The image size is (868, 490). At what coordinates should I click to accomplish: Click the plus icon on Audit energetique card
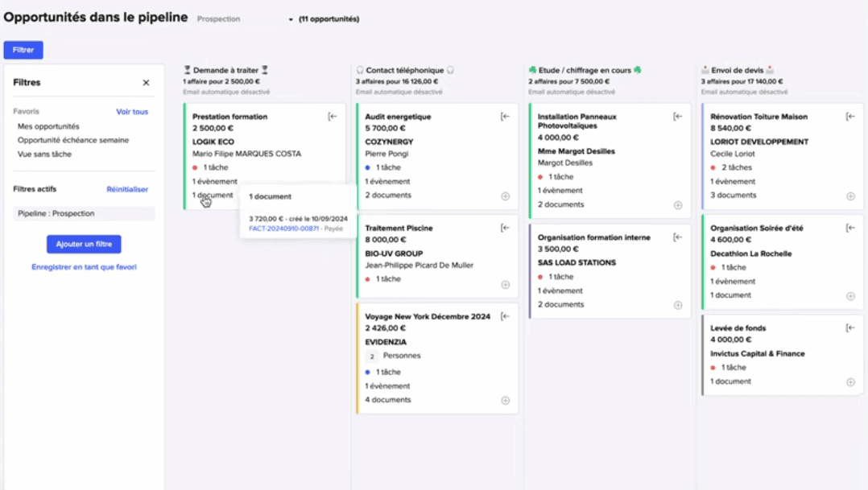(x=505, y=195)
